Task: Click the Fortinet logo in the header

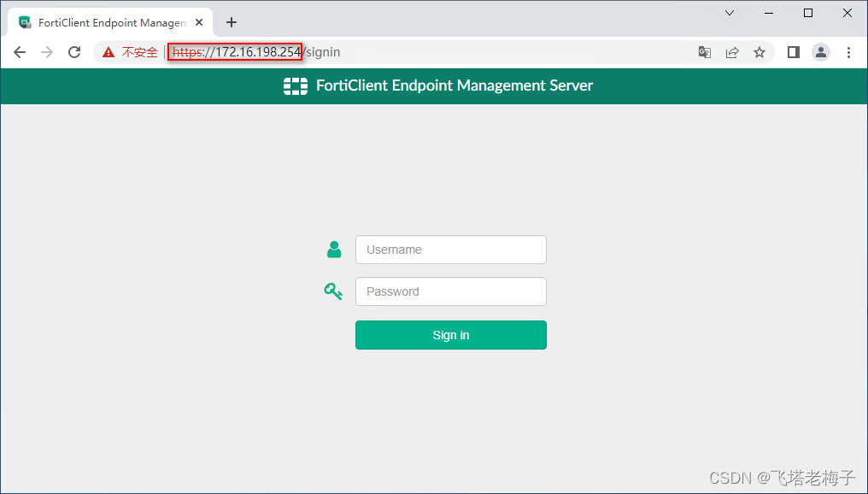Action: [295, 85]
